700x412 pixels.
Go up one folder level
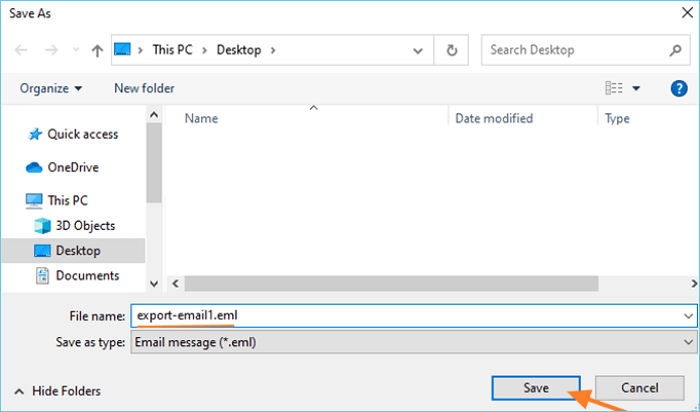[97, 49]
